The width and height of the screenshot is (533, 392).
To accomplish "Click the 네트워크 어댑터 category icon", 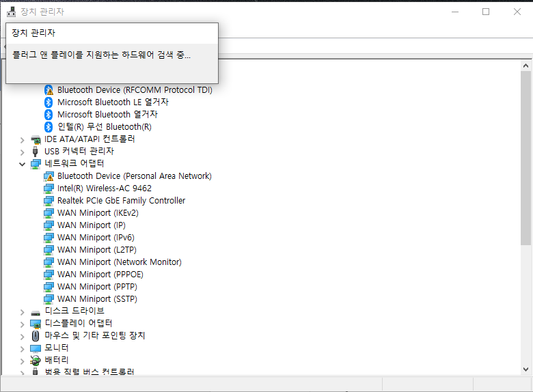I will coord(36,164).
